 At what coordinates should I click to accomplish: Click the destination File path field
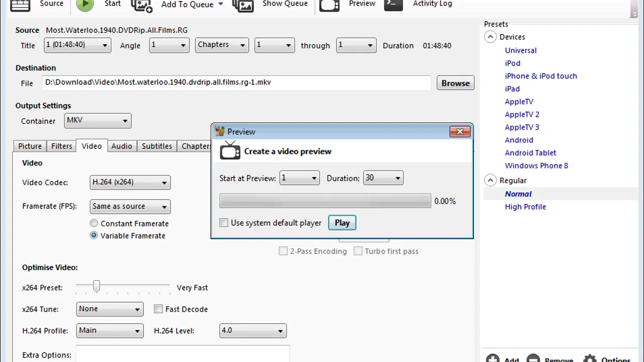coord(236,82)
